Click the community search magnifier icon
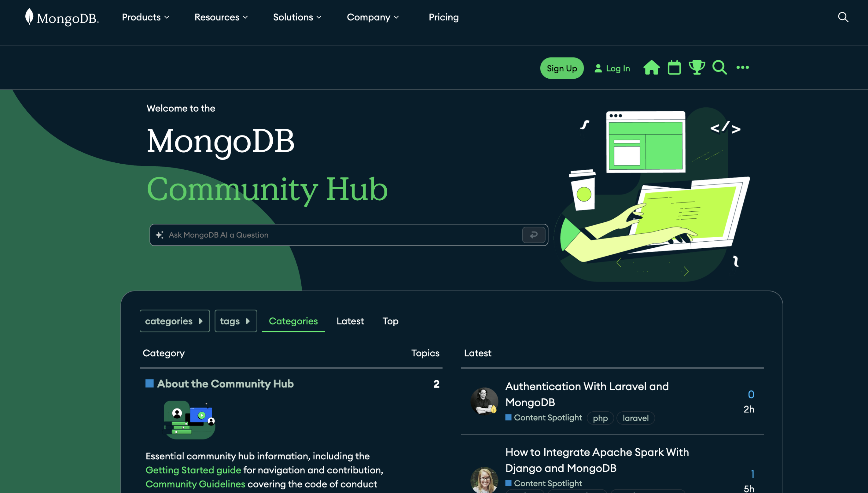Image resolution: width=868 pixels, height=493 pixels. [719, 67]
